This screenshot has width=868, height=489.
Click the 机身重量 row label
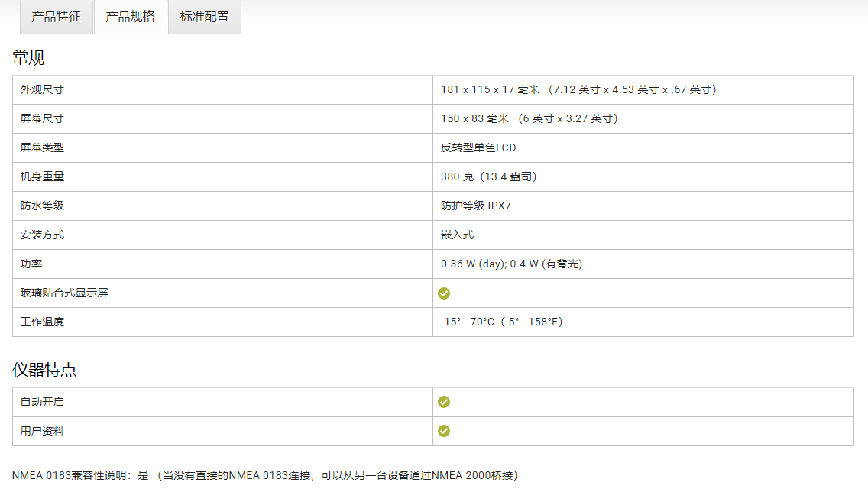(42, 176)
